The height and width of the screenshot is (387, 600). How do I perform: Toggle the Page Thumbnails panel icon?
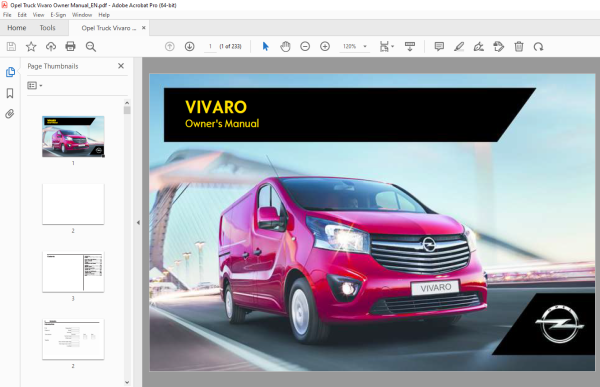(10, 72)
